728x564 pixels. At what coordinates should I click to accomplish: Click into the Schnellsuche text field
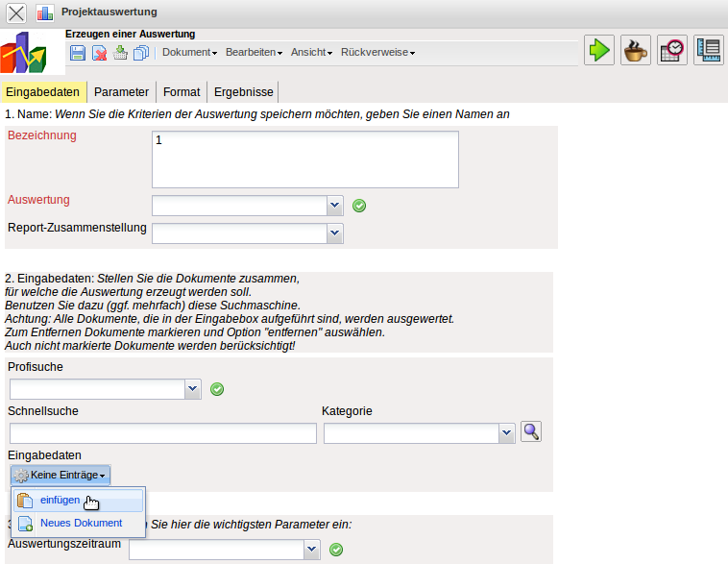162,433
